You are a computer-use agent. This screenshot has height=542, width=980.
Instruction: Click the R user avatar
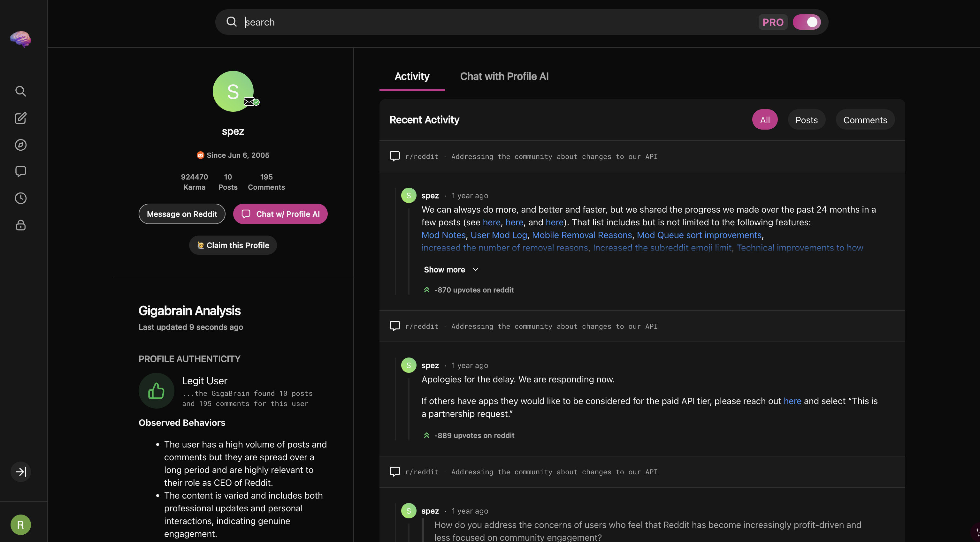point(20,524)
